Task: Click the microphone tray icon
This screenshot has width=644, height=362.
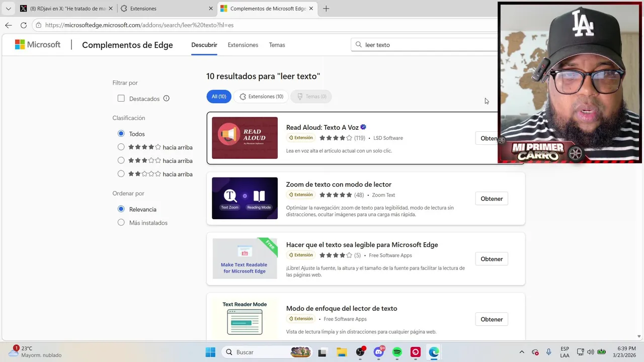Action: click(x=549, y=352)
